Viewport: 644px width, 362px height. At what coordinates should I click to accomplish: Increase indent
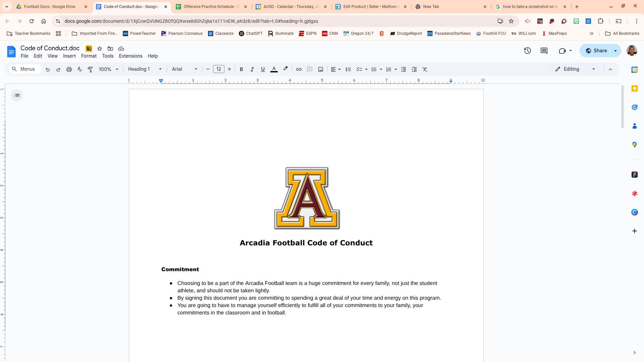414,69
